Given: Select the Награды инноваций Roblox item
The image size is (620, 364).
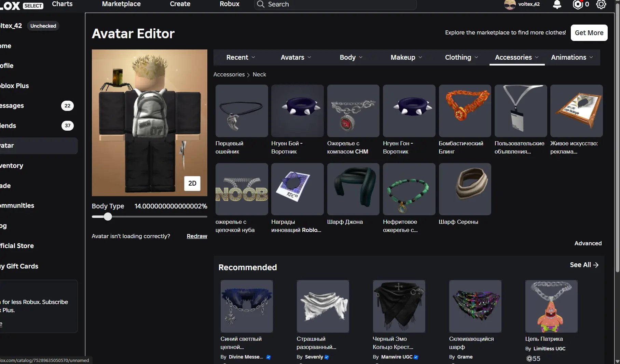Looking at the screenshot, I should pos(297,189).
